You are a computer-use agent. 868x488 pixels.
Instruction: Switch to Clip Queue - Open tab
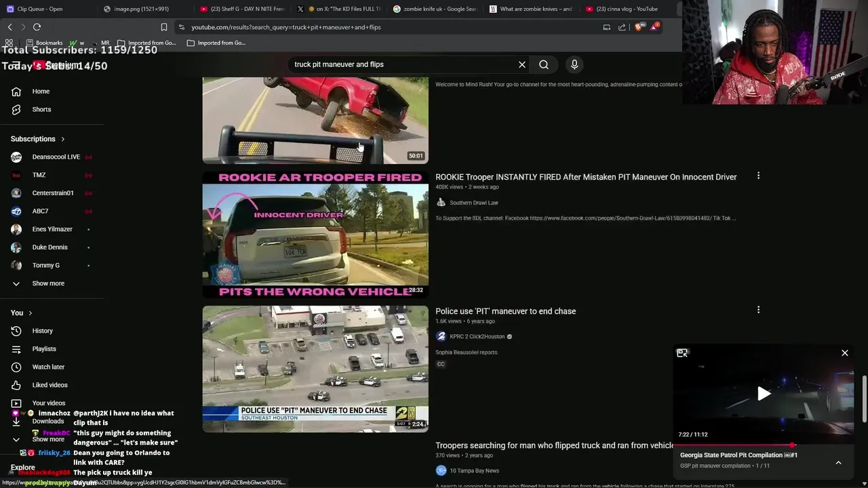[47, 9]
